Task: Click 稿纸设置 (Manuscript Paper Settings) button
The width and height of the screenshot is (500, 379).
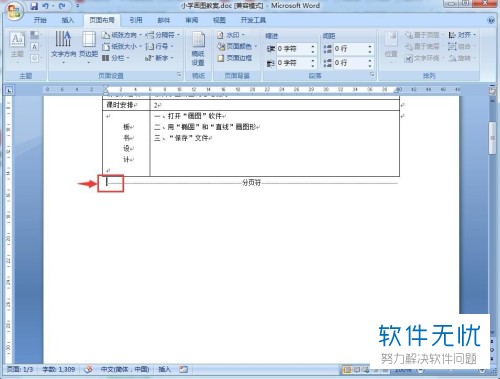Action: click(x=198, y=48)
